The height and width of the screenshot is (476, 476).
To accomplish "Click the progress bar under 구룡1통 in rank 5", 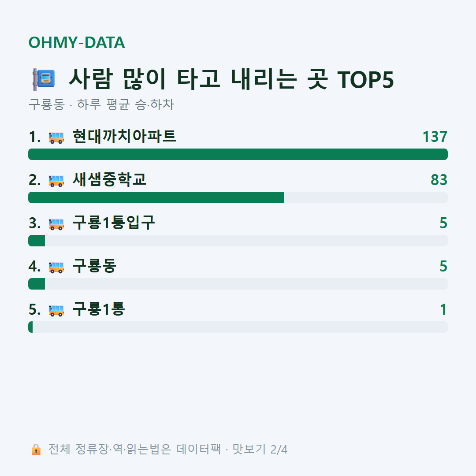I will (x=238, y=327).
